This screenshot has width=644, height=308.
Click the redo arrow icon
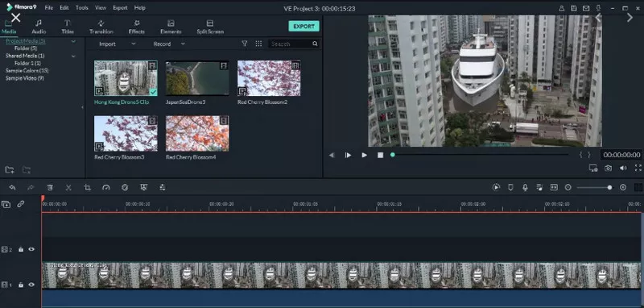click(31, 188)
